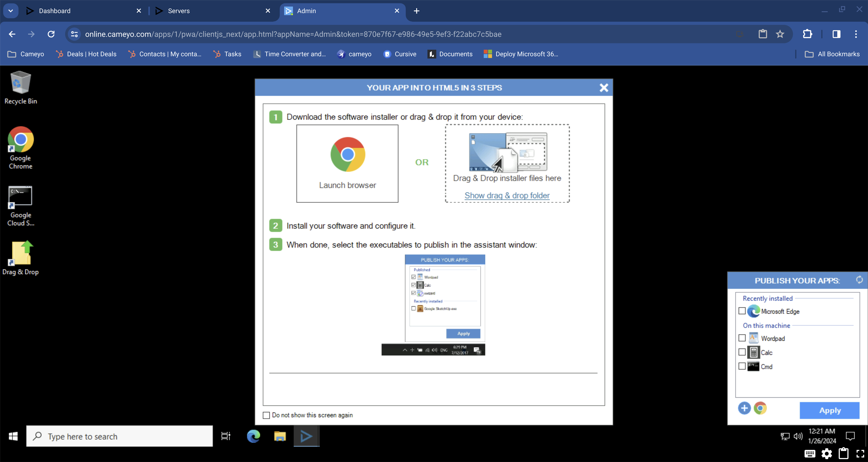Open the tab search dropdown arrow
Viewport: 868px width, 462px height.
pyautogui.click(x=10, y=11)
